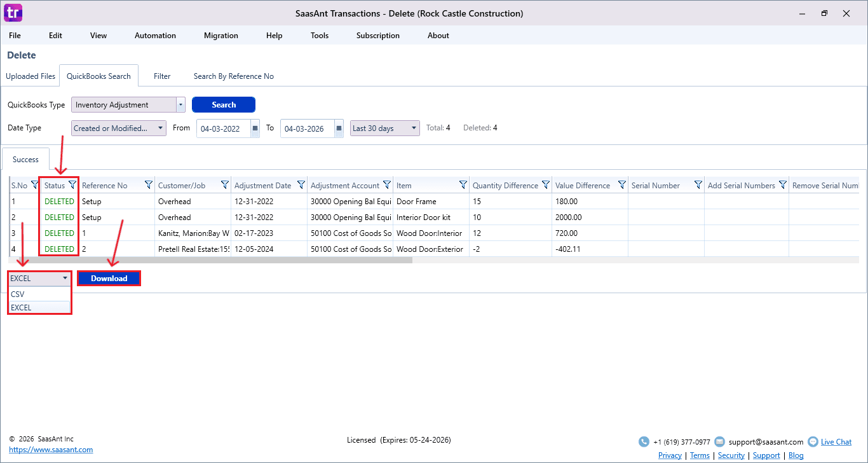Viewport: 868px width, 463px height.
Task: Click the To date input field
Action: [308, 128]
